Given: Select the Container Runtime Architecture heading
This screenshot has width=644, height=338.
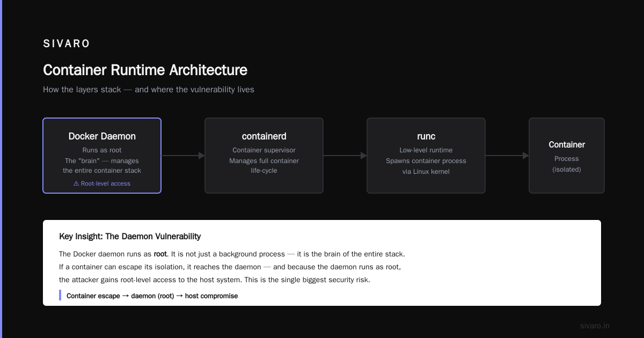Looking at the screenshot, I should [x=145, y=70].
